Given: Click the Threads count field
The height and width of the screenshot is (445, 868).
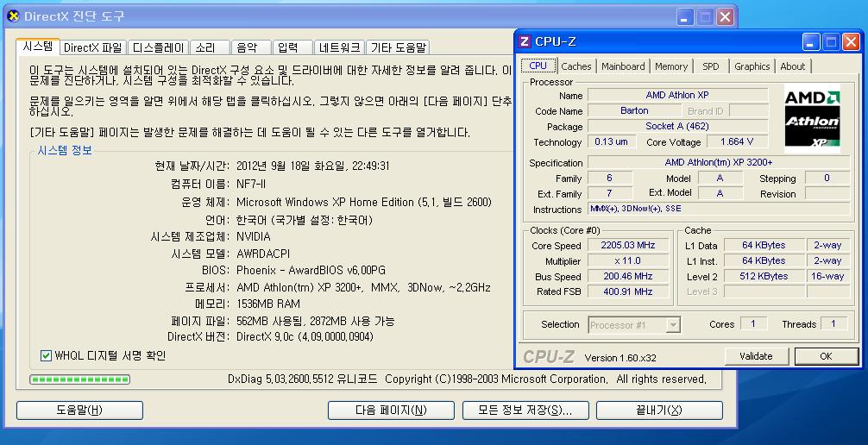Looking at the screenshot, I should (833, 323).
